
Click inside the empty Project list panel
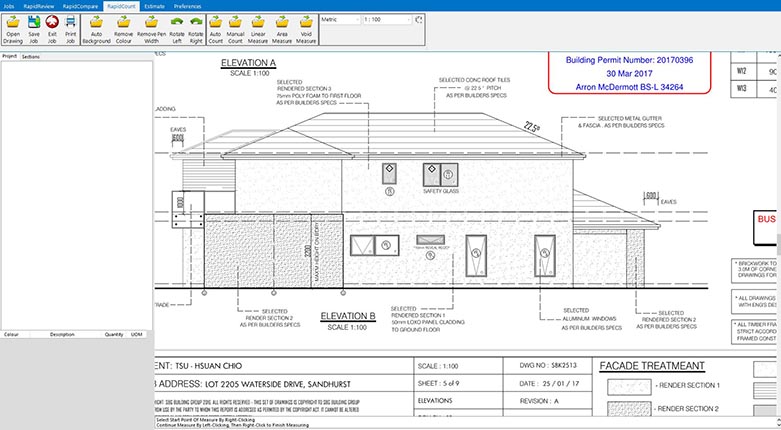point(77,194)
